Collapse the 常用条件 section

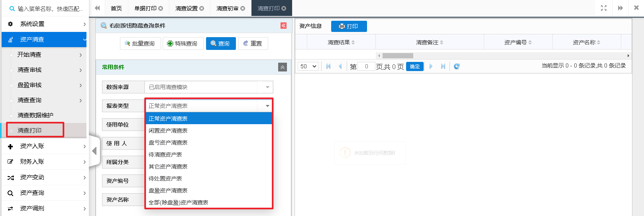pos(282,67)
